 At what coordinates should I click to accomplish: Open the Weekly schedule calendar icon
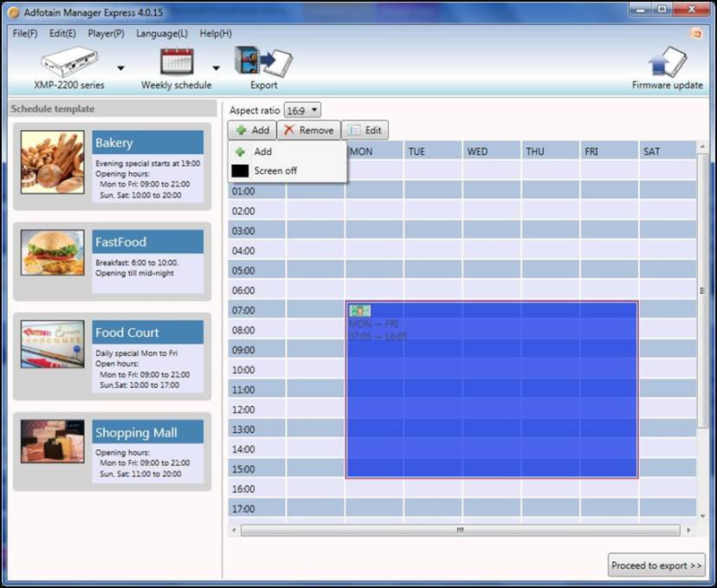(177, 61)
